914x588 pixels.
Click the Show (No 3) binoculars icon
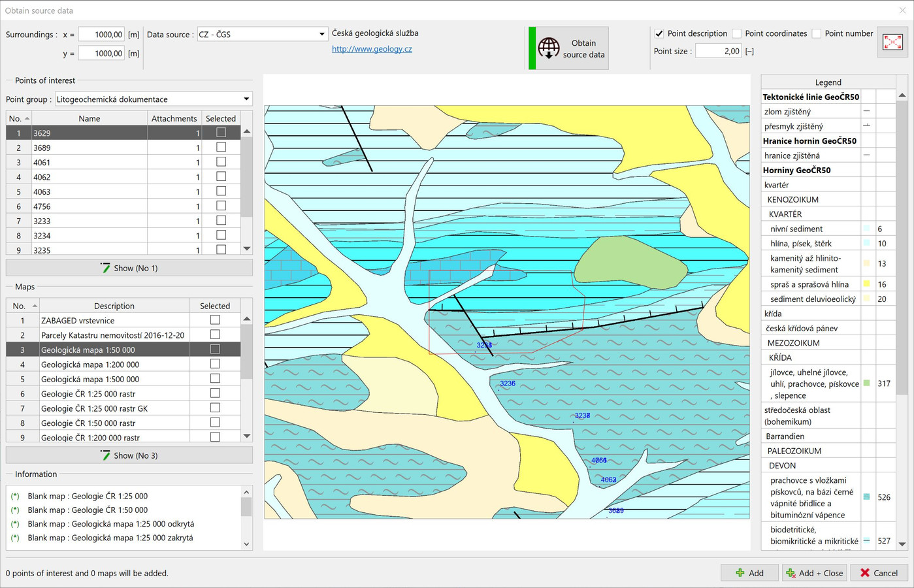105,455
